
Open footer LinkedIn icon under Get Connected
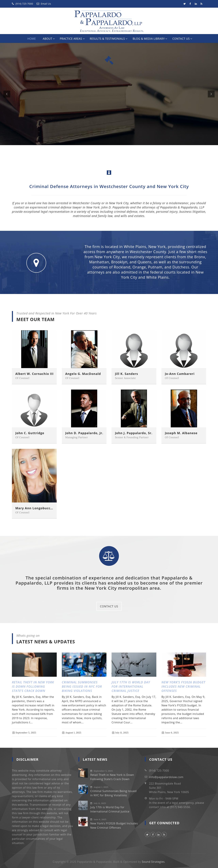pos(158,834)
